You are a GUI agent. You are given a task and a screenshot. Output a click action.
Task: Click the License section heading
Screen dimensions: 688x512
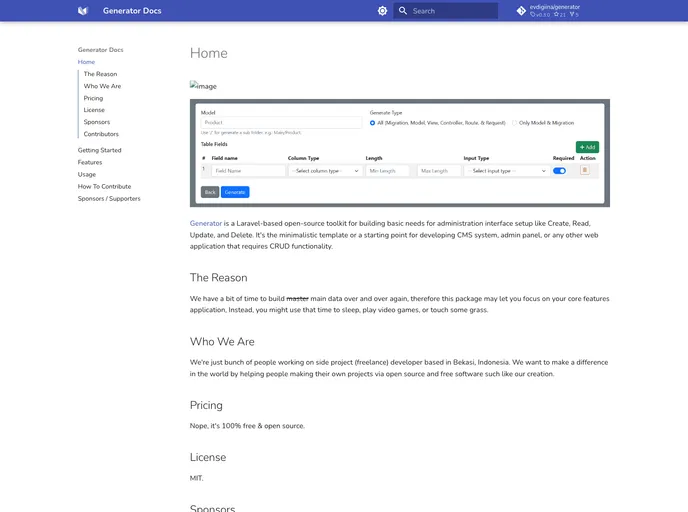click(208, 457)
